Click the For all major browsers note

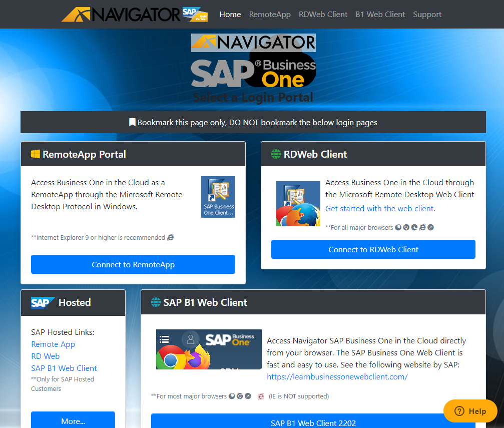(x=359, y=227)
